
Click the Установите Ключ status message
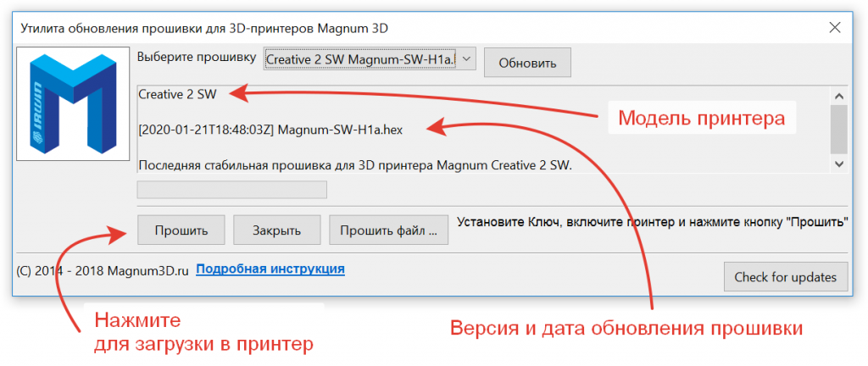click(x=652, y=223)
